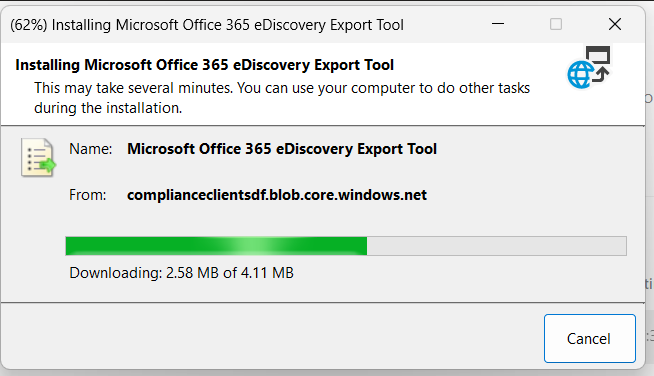Click the unfilled portion of the progress bar

pos(496,246)
